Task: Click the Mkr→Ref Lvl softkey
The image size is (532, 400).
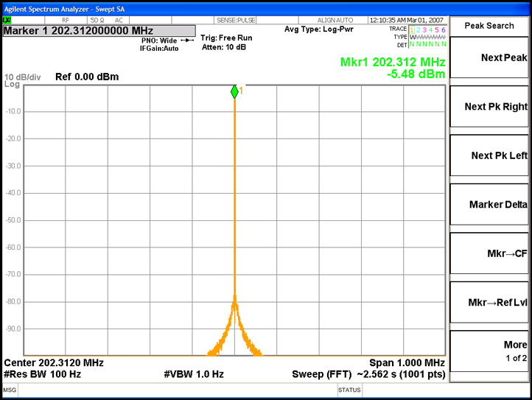Action: point(489,302)
